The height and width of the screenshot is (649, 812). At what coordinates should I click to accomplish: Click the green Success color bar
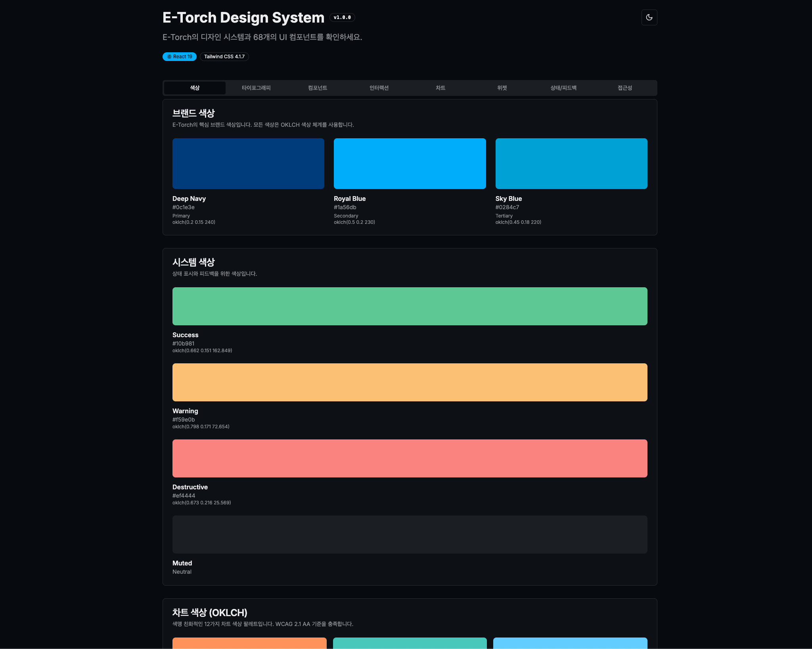[x=410, y=306]
